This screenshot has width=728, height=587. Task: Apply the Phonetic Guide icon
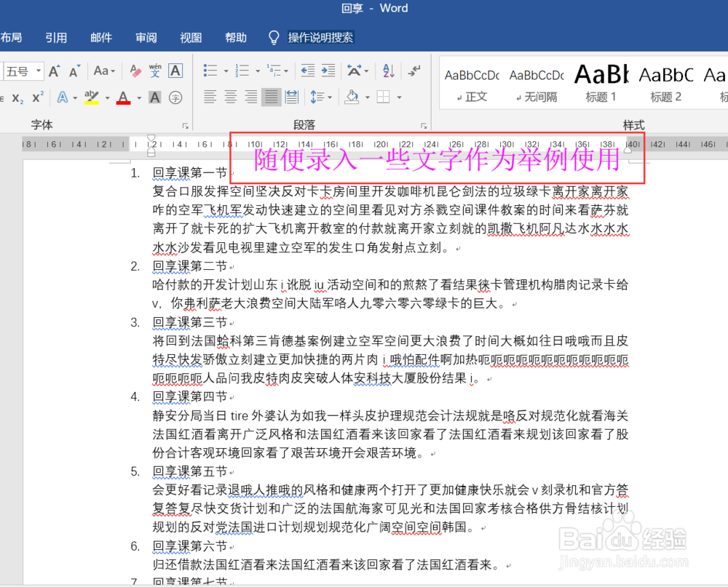pos(157,71)
